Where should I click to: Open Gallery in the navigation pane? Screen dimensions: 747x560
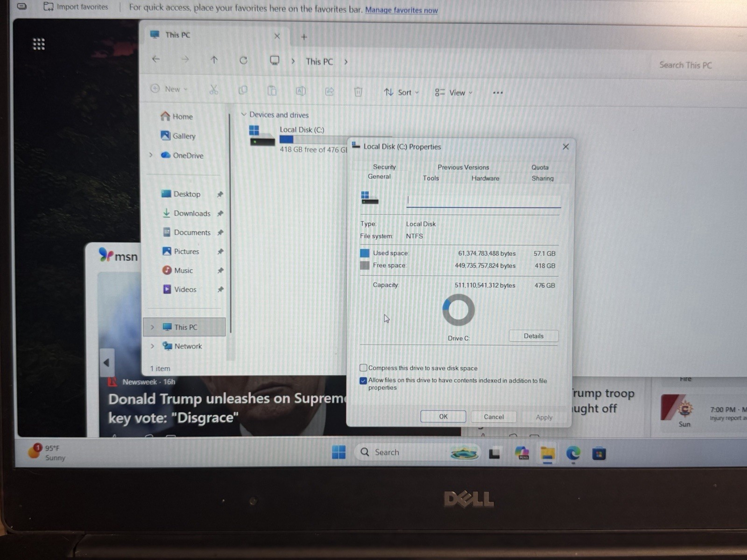click(x=178, y=136)
